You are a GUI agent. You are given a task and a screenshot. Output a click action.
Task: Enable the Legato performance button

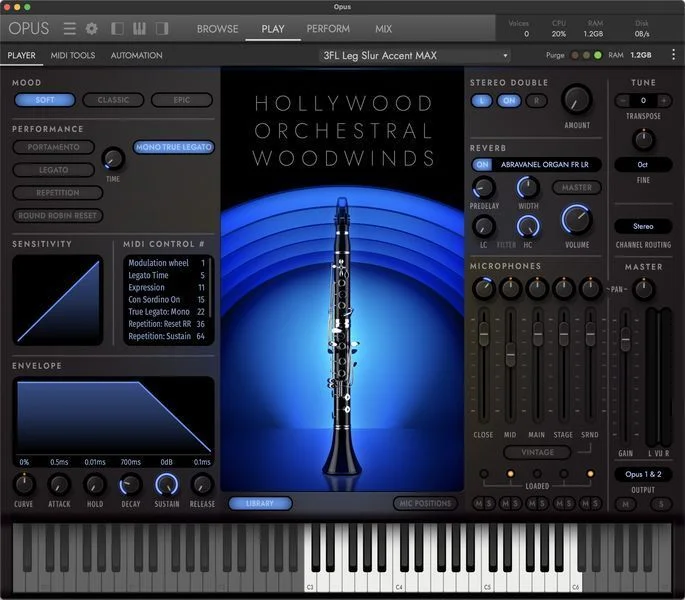(x=53, y=170)
